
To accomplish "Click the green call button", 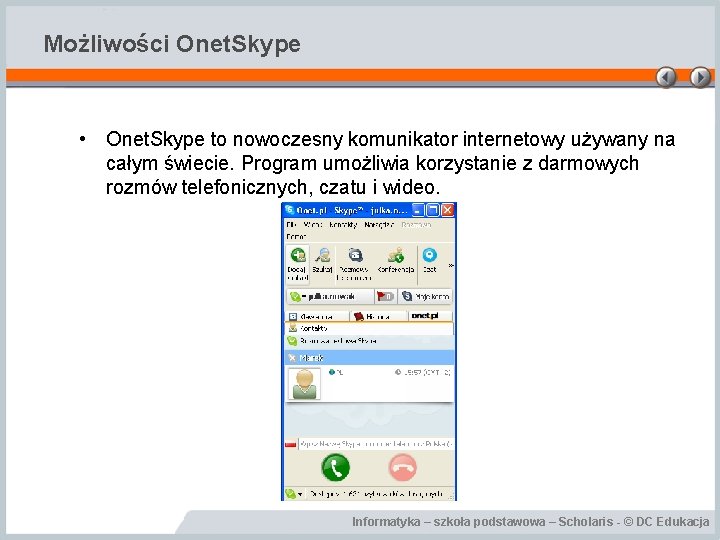I will click(336, 467).
